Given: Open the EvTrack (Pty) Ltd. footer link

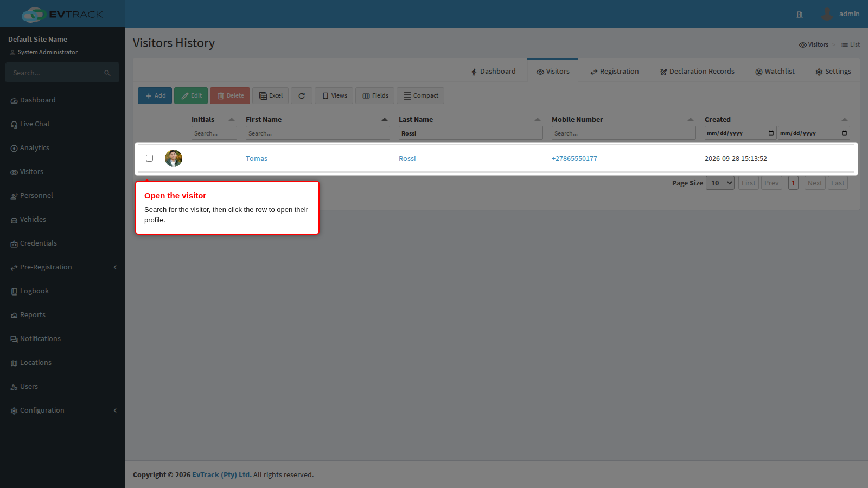Looking at the screenshot, I should pos(222,475).
